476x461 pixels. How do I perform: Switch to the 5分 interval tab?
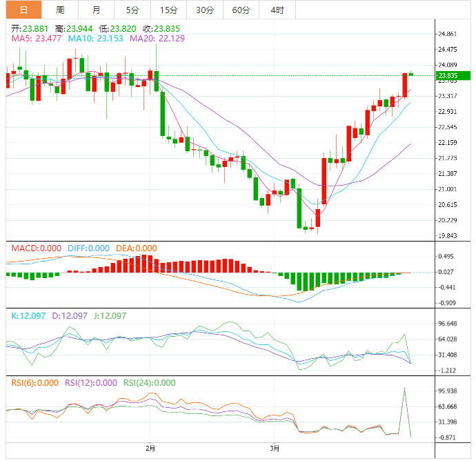[132, 10]
